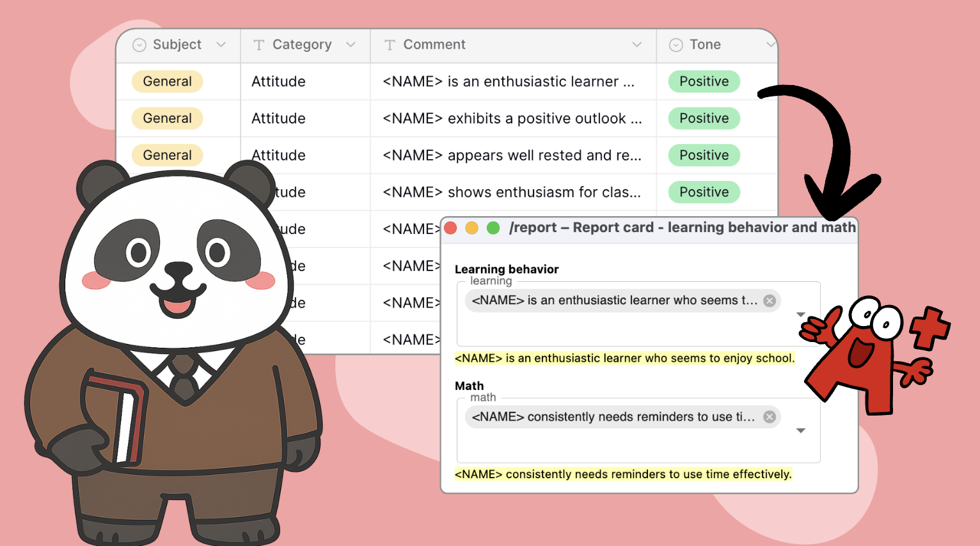The image size is (980, 546).
Task: Click the Comment column header label
Action: coord(434,45)
